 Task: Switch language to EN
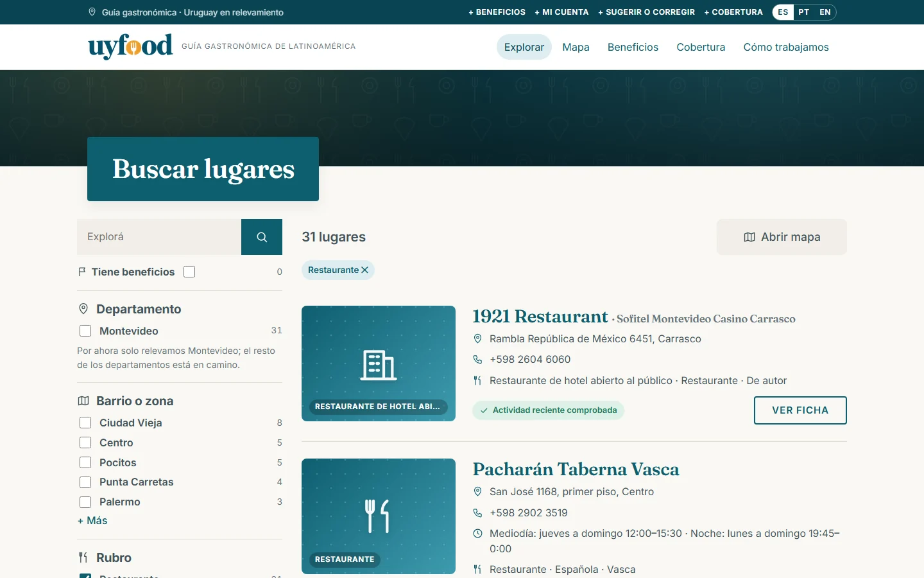tap(825, 12)
